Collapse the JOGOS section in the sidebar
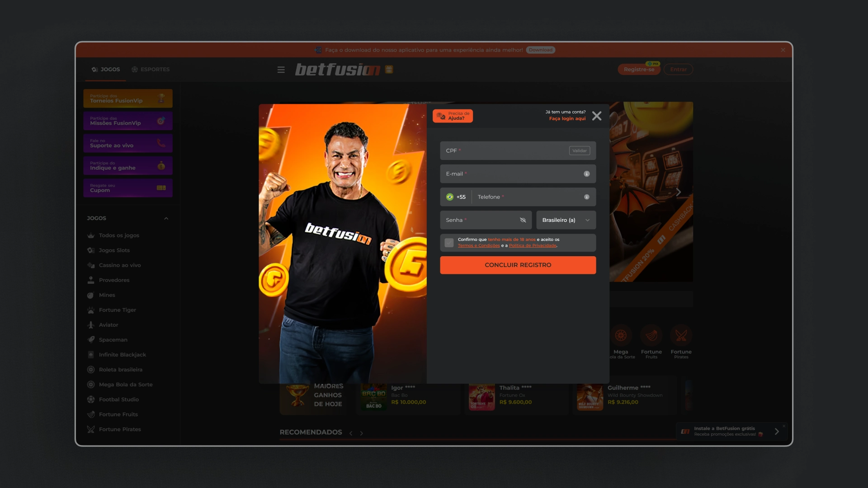This screenshot has width=868, height=488. click(166, 218)
